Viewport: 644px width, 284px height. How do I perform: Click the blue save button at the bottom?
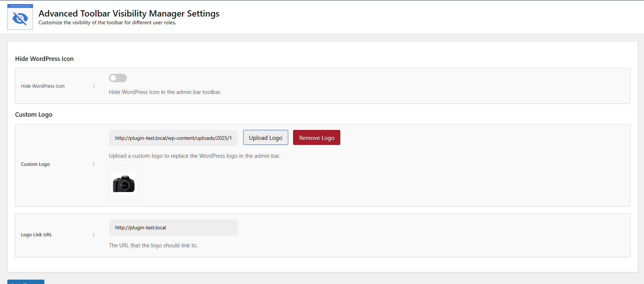click(x=26, y=282)
